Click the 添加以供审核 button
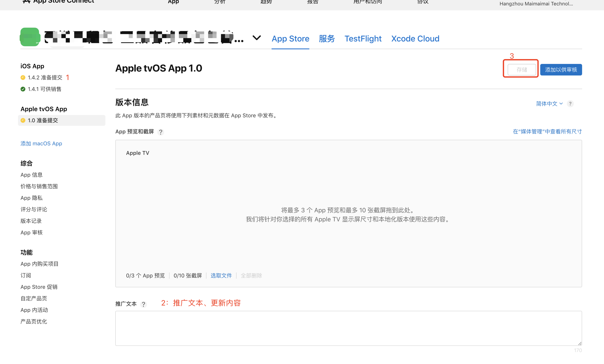Image resolution: width=604 pixels, height=364 pixels. click(x=561, y=70)
